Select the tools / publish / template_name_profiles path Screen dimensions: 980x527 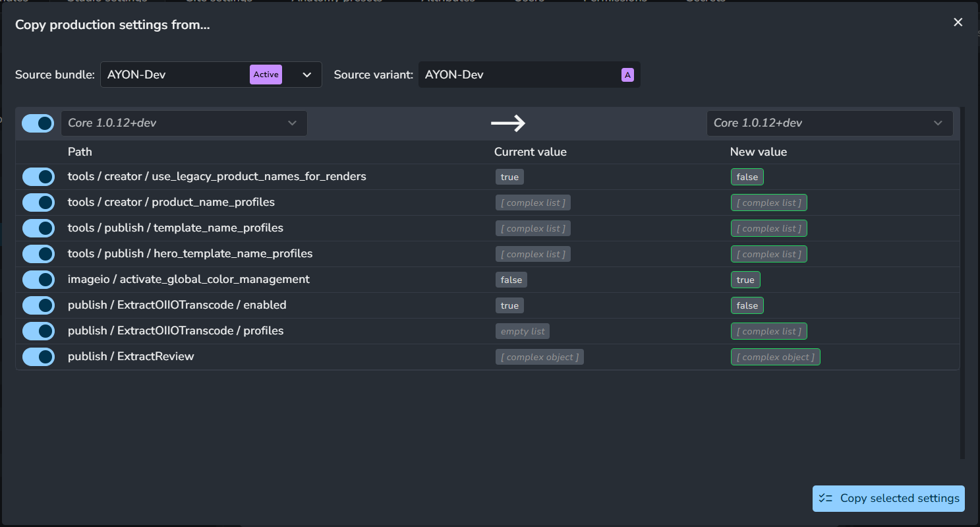(175, 228)
